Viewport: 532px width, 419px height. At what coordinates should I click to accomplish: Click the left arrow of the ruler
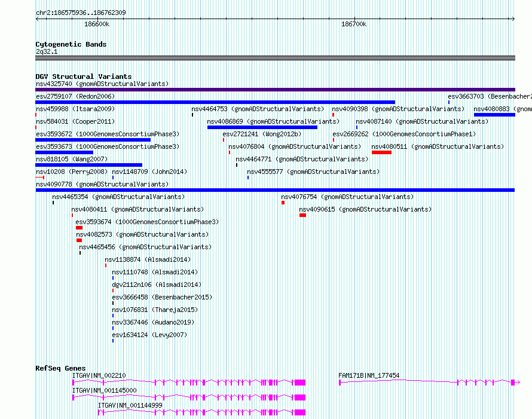tap(37, 19)
